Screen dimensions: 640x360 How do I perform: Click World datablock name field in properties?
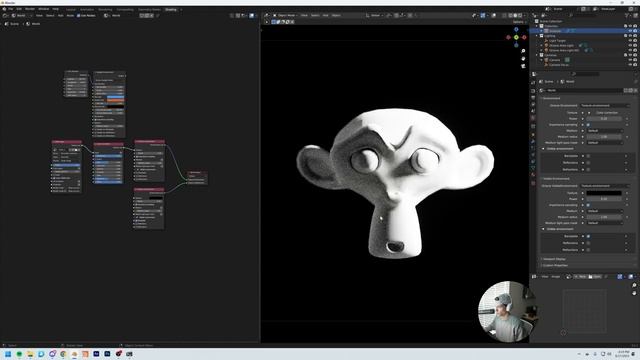click(x=584, y=90)
